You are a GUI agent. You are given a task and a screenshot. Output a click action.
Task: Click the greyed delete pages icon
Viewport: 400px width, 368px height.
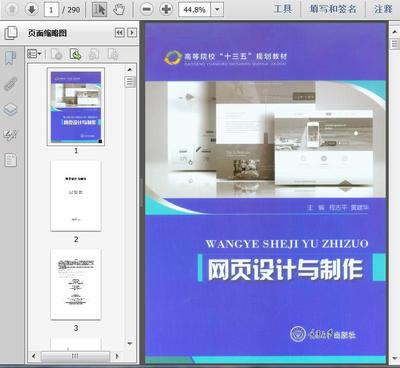tap(57, 54)
